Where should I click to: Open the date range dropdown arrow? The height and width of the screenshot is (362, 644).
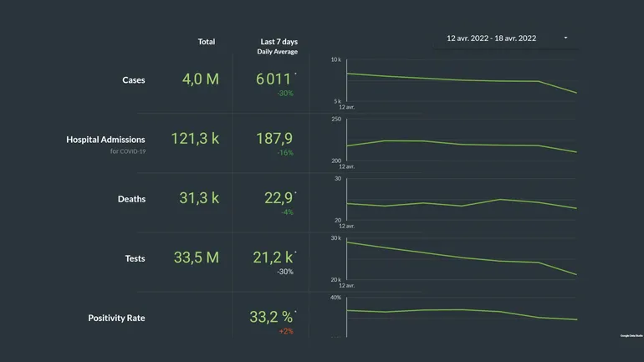[x=566, y=38]
